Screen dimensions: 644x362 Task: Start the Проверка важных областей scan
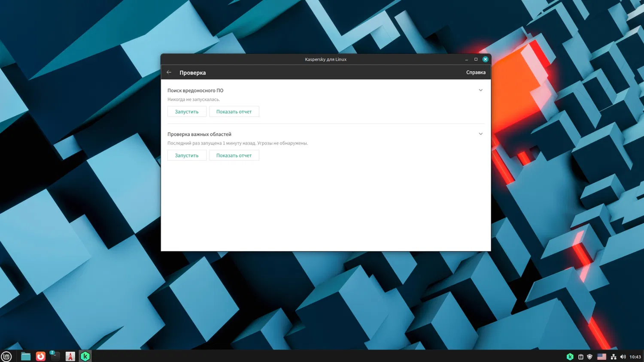187,155
